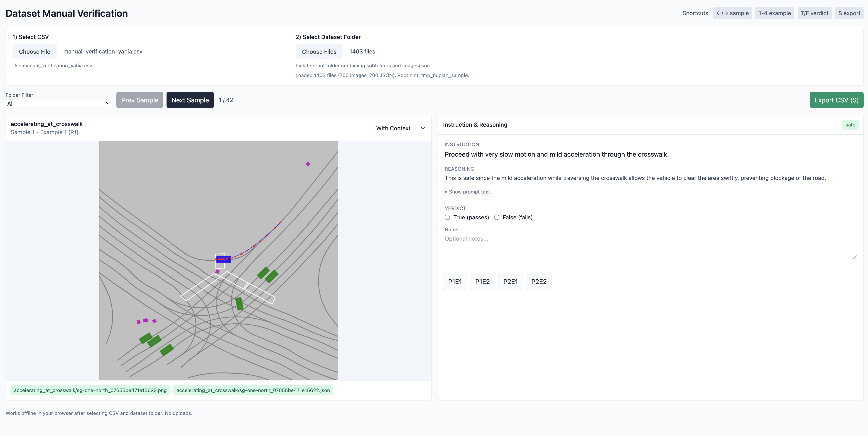Switch to P2E1 example tab

pos(510,281)
